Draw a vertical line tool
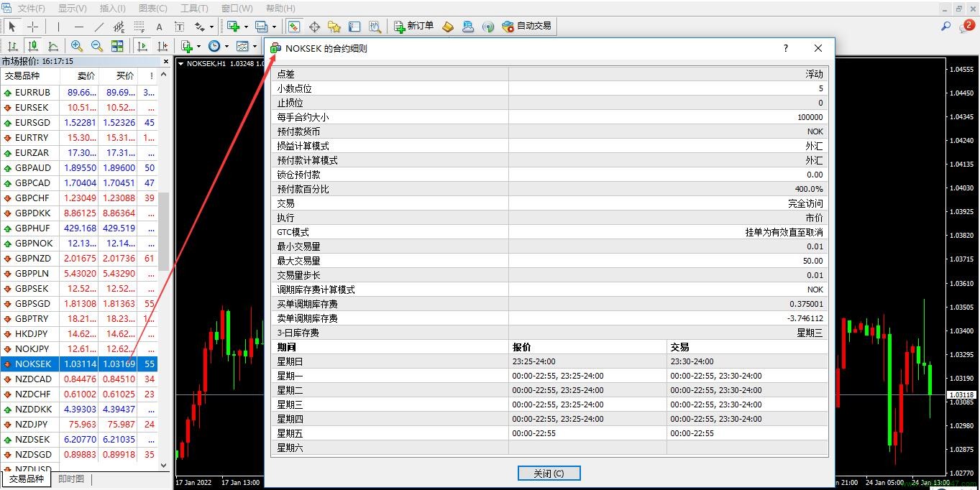This screenshot has width=980, height=490. click(58, 27)
